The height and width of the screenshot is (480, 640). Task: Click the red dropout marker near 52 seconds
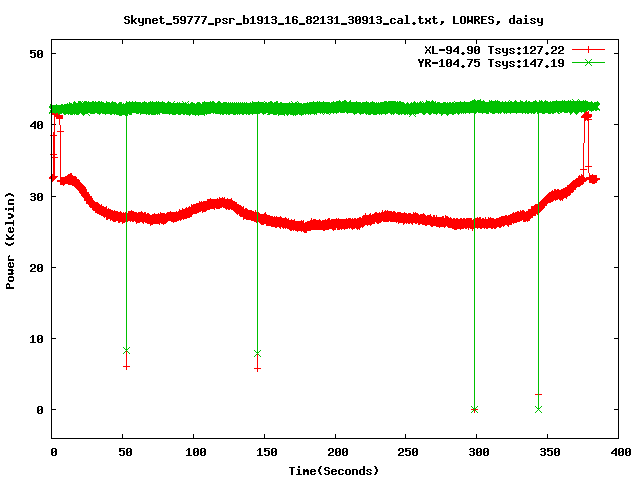(127, 367)
